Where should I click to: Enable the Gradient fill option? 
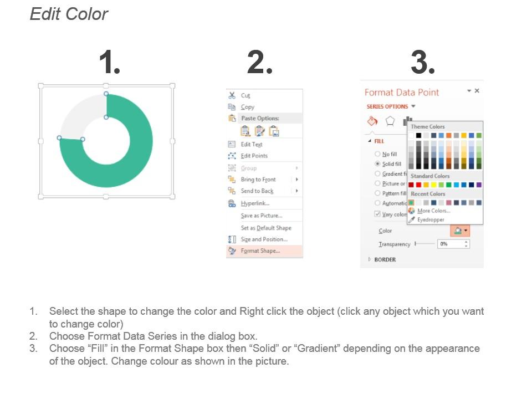click(377, 173)
